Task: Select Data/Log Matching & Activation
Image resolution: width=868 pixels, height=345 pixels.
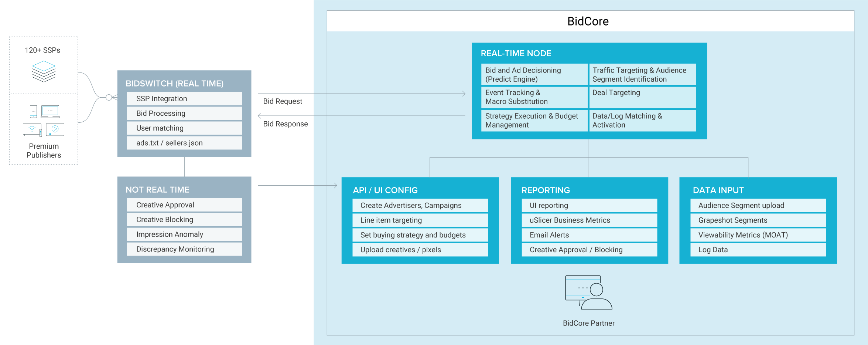Action: (642, 121)
